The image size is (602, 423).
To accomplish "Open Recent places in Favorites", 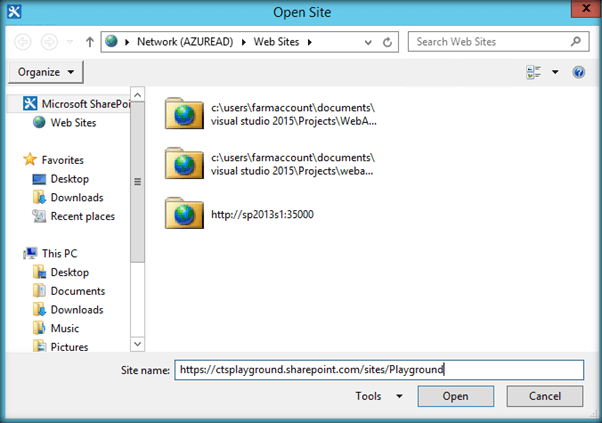I will [83, 216].
